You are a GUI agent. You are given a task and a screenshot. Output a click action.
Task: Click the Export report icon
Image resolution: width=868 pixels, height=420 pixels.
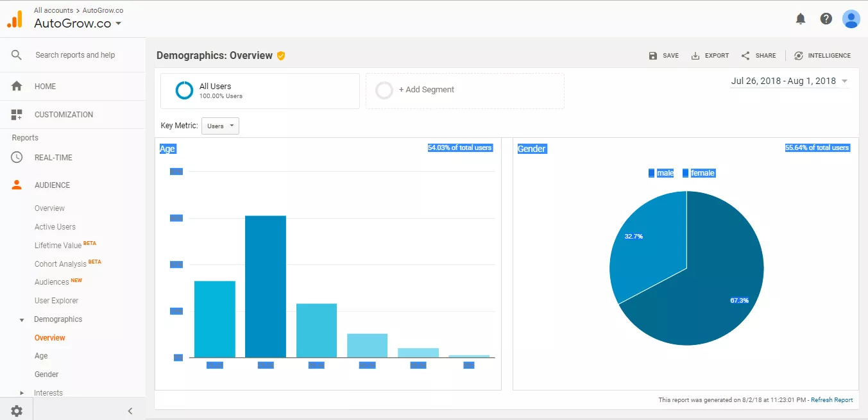click(695, 56)
